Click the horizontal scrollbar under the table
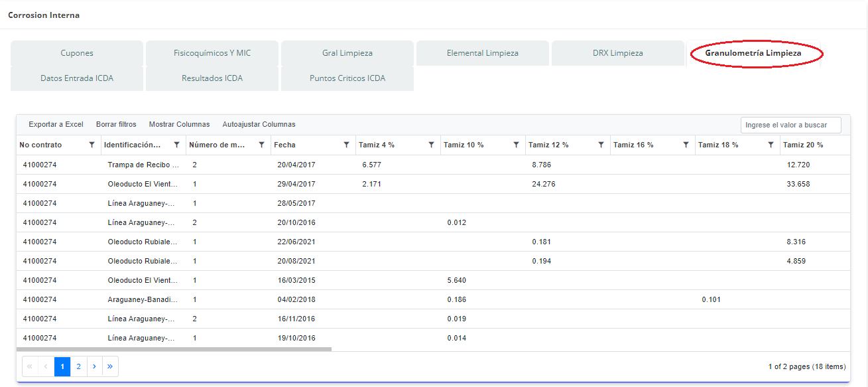Screen dimensions: 868x387 click(174, 348)
